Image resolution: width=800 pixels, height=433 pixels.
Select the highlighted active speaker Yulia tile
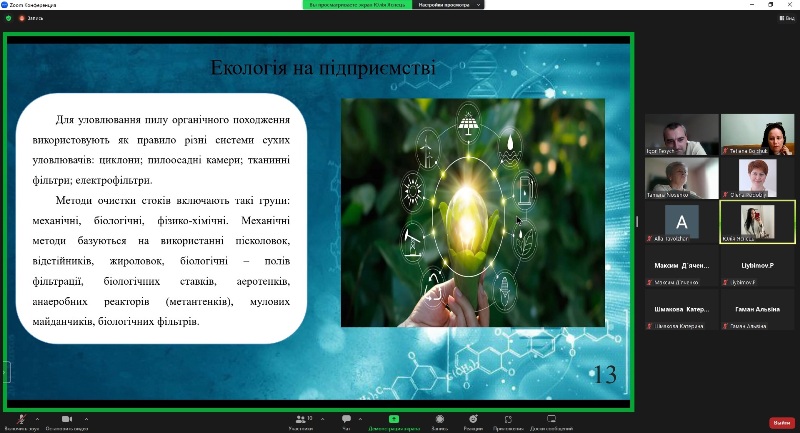pyautogui.click(x=758, y=221)
